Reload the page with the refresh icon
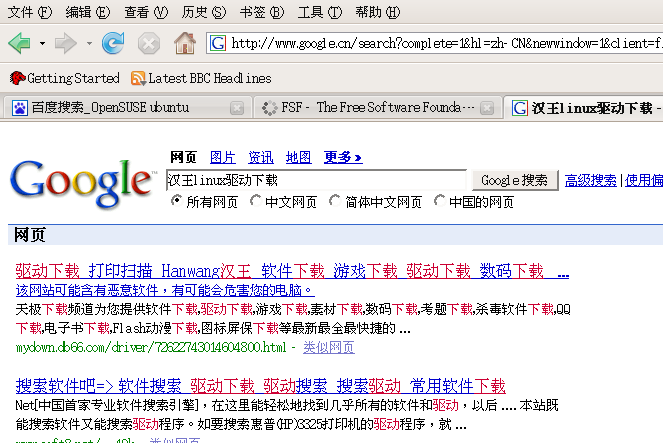 113,43
